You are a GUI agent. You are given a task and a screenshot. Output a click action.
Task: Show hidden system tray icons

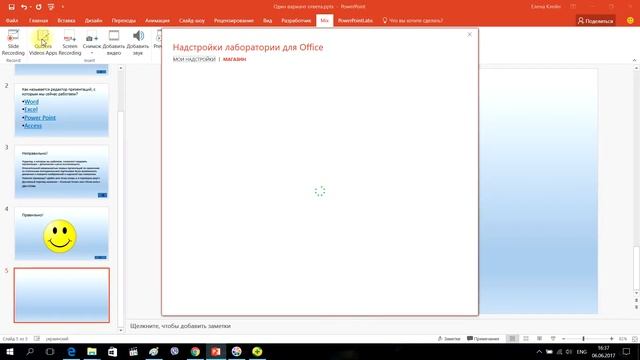pyautogui.click(x=539, y=351)
